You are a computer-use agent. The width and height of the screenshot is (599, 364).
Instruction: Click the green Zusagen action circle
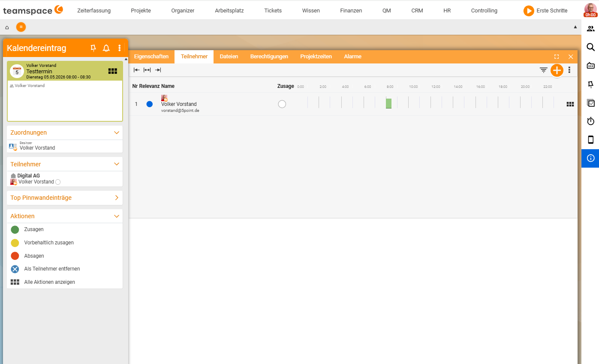coord(15,229)
